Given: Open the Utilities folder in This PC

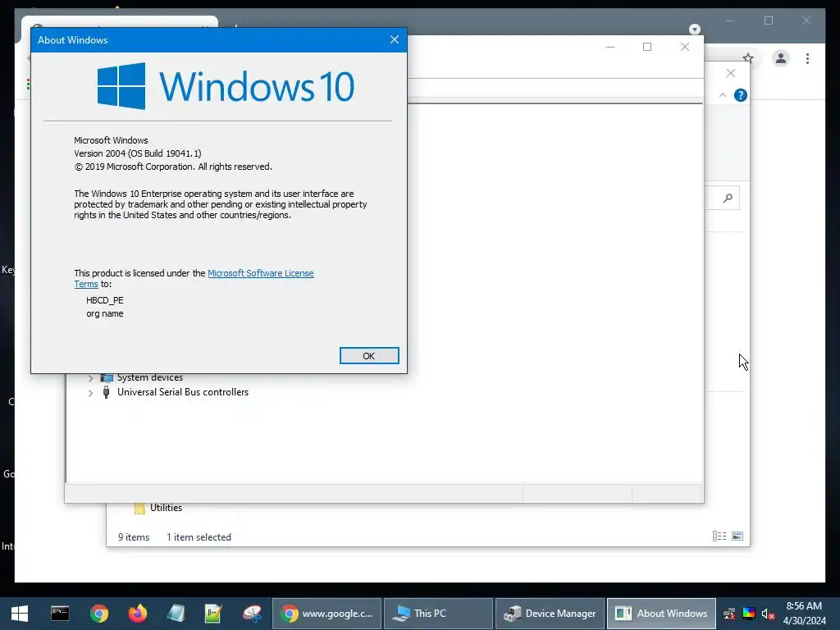Looking at the screenshot, I should tap(166, 508).
